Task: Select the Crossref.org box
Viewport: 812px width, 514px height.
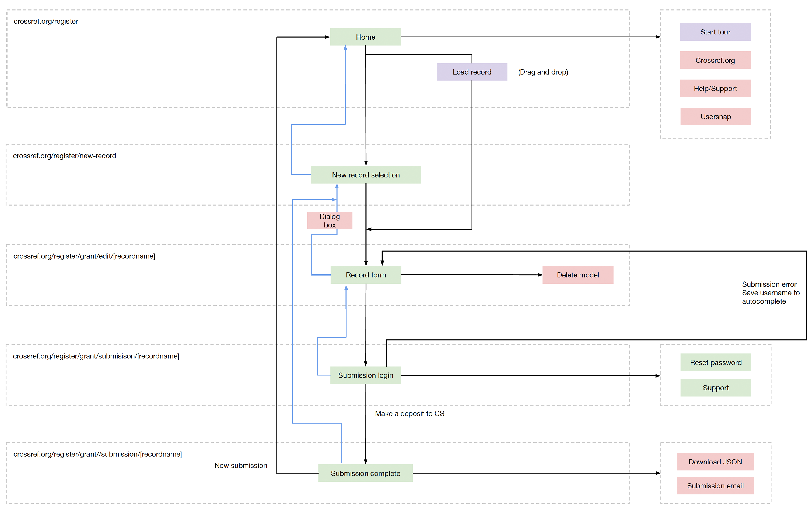Action: [x=715, y=60]
